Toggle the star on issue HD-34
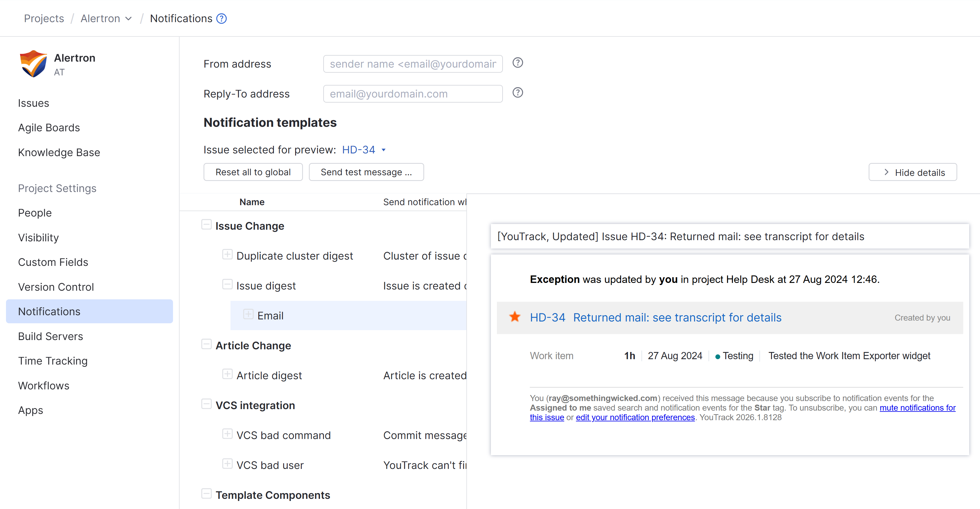The height and width of the screenshot is (509, 980). pyautogui.click(x=515, y=317)
